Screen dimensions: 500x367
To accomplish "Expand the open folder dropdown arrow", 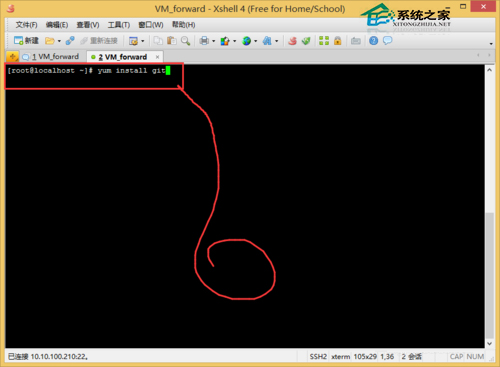I will 59,41.
